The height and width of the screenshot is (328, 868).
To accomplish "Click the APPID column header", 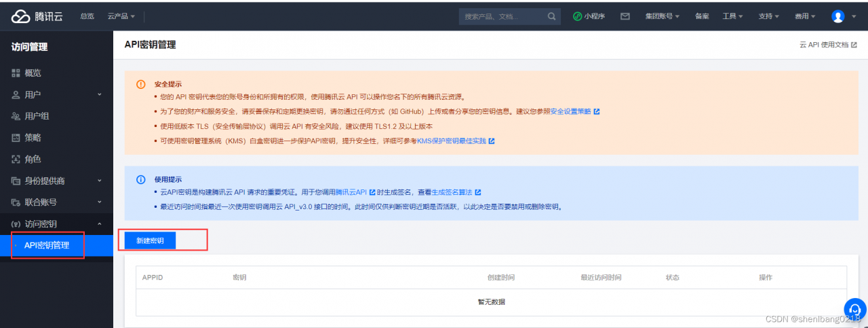I will point(153,278).
